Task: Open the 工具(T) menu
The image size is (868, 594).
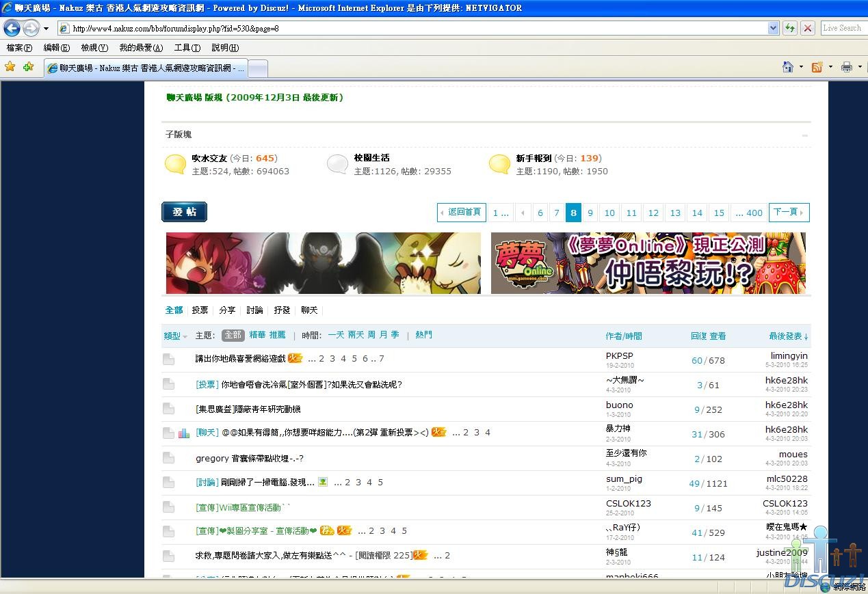Action: [187, 48]
